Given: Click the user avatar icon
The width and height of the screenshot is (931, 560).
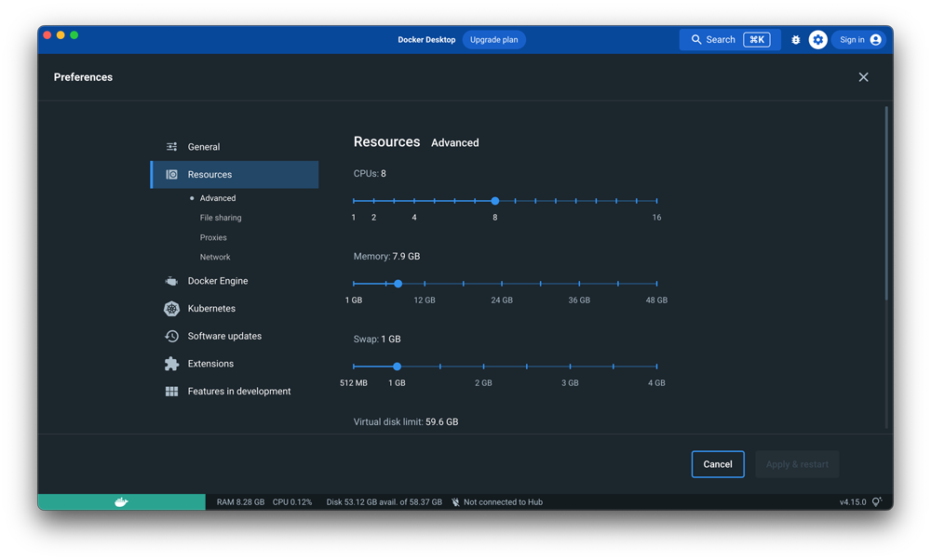Looking at the screenshot, I should tap(876, 40).
